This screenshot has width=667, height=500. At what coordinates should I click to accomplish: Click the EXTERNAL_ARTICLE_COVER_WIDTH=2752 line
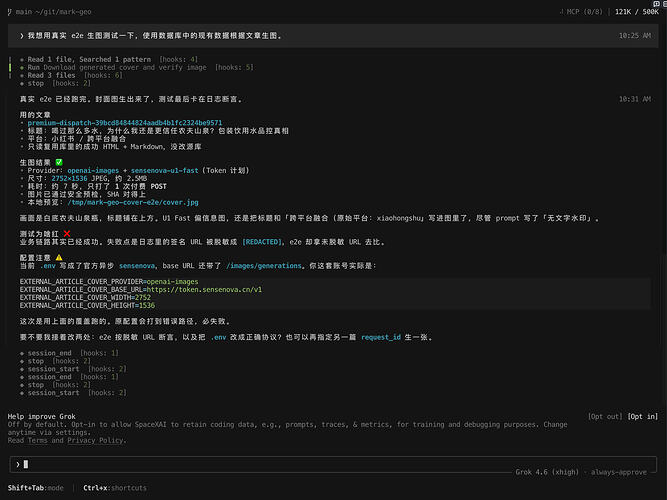[85, 297]
